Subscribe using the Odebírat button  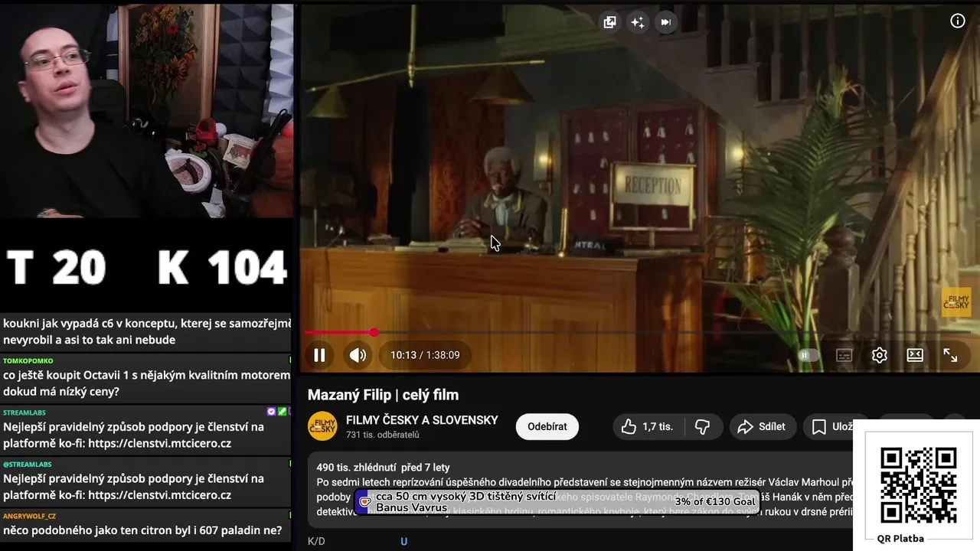click(x=547, y=426)
